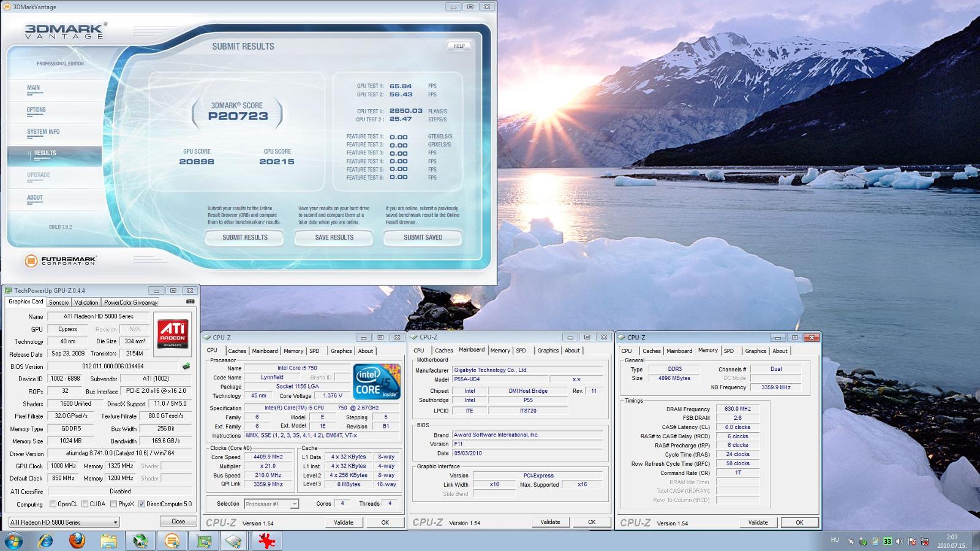The height and width of the screenshot is (551, 980).
Task: Open Graphics tab in Mainboard CPU-Z window
Action: pos(548,351)
